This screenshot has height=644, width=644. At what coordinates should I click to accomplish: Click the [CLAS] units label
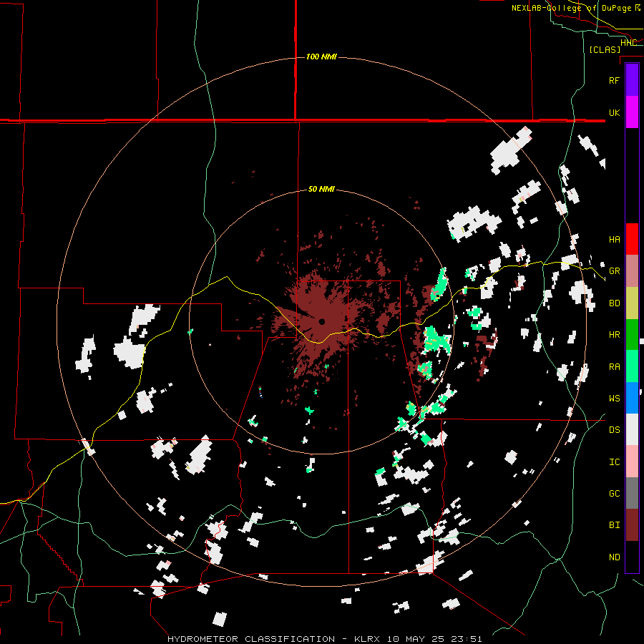tap(605, 50)
